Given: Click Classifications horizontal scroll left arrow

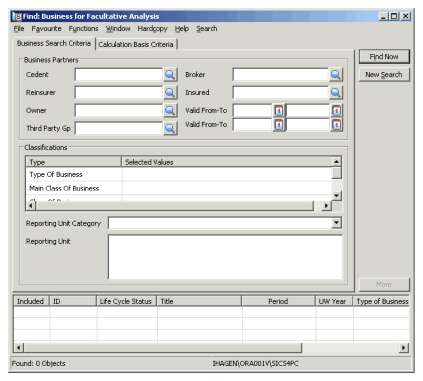Looking at the screenshot, I should pyautogui.click(x=31, y=206).
